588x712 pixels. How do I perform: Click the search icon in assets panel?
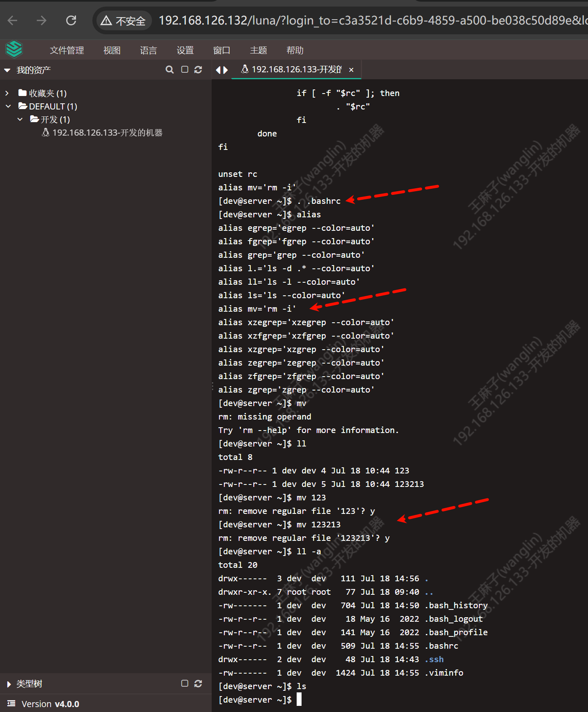170,70
